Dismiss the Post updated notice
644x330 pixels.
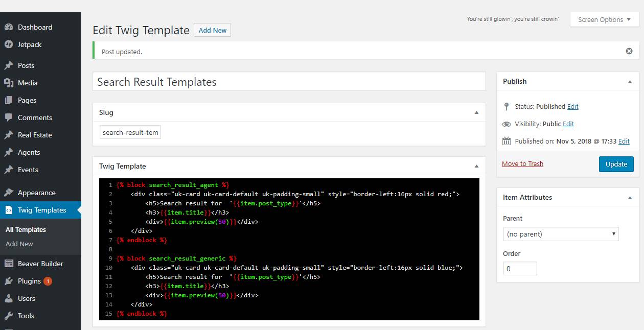click(629, 50)
